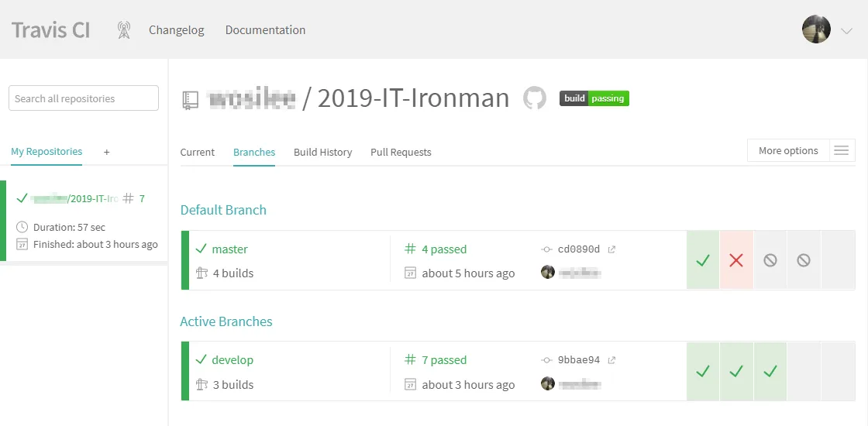
Task: Click third green check build on develop
Action: (x=770, y=372)
